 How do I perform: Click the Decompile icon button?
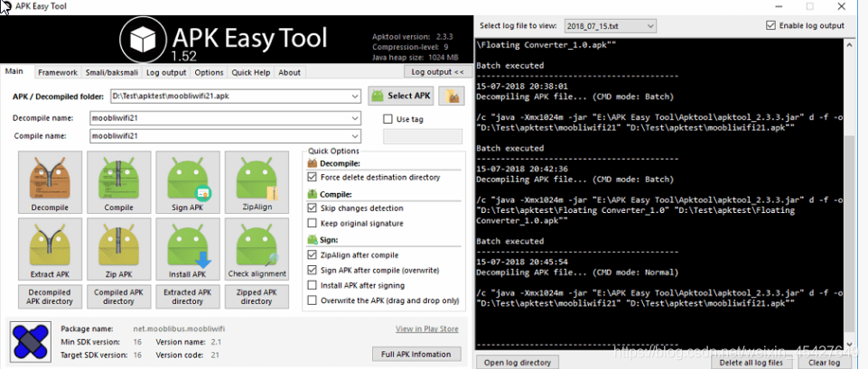(50, 182)
